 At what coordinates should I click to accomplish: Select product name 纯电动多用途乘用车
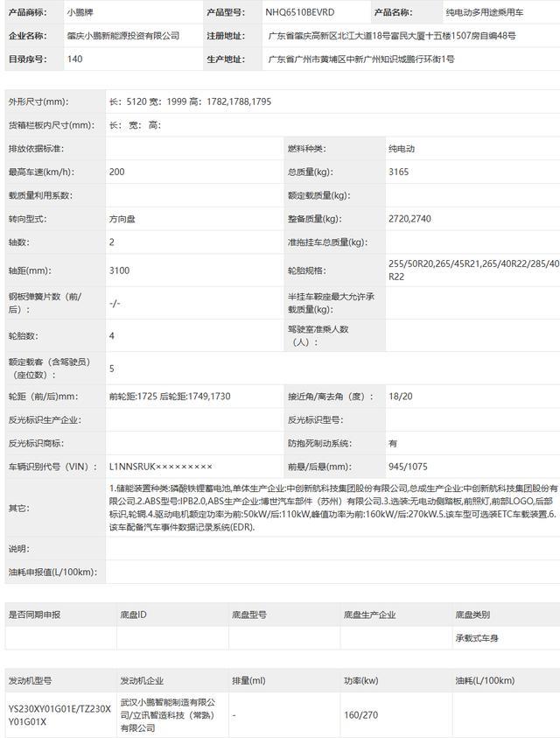pos(484,12)
